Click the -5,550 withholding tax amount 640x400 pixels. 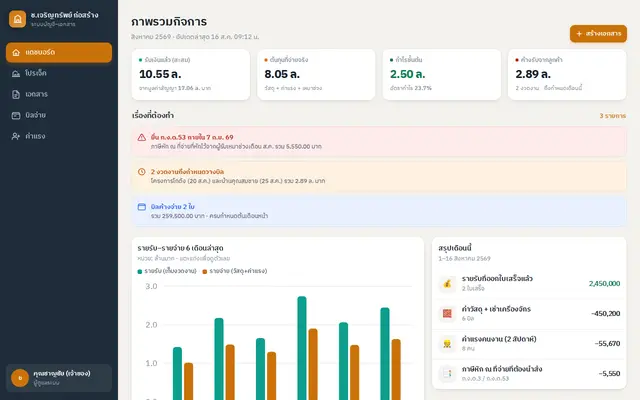click(x=609, y=374)
